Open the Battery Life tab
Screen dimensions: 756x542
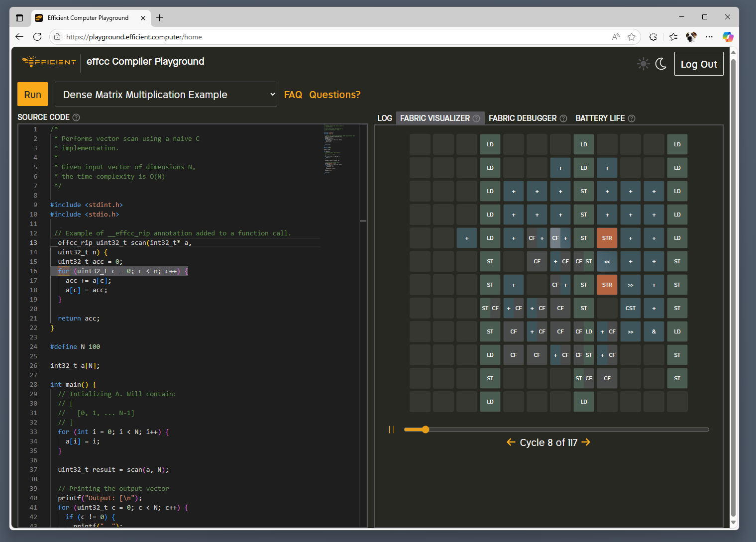(600, 118)
